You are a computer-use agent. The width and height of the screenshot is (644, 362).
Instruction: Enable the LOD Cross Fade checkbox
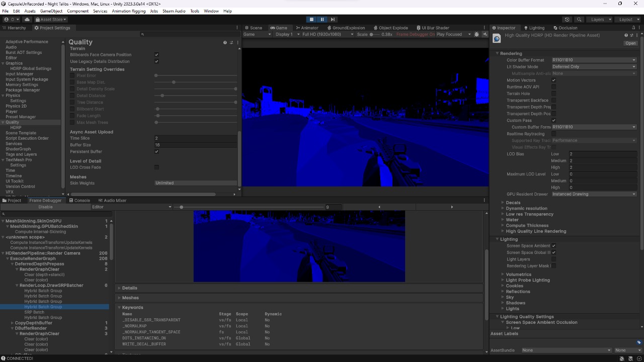coord(156,167)
